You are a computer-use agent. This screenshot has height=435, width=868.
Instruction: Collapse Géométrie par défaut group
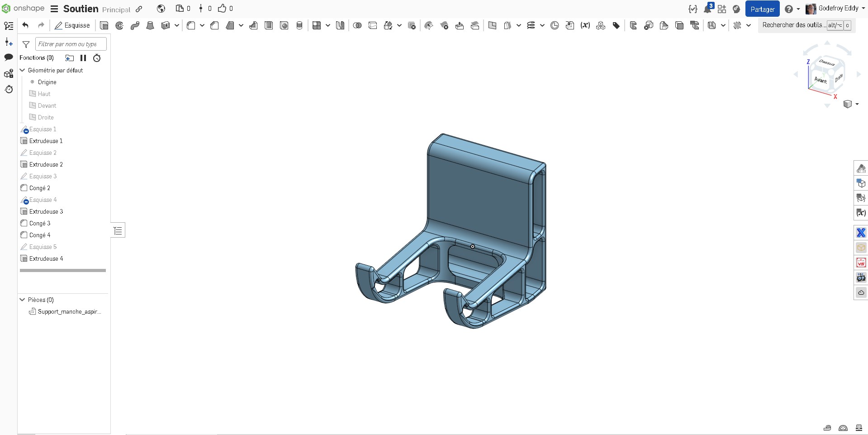tap(22, 70)
